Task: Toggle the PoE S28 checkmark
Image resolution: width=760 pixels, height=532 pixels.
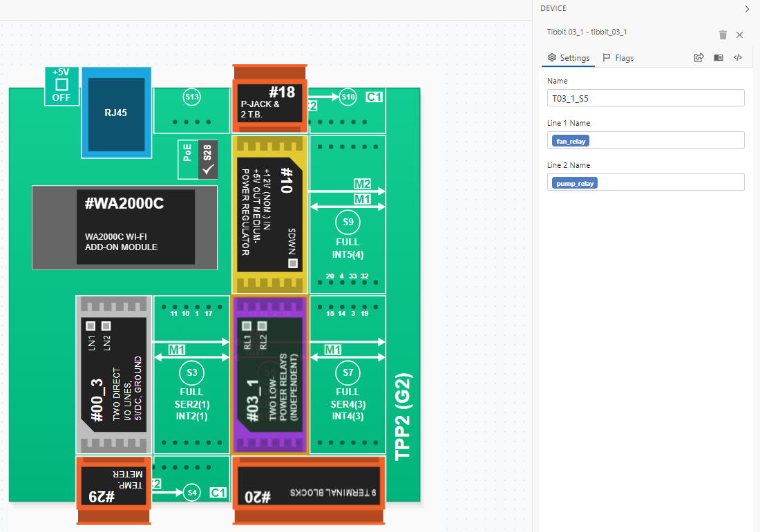Action: tap(208, 169)
